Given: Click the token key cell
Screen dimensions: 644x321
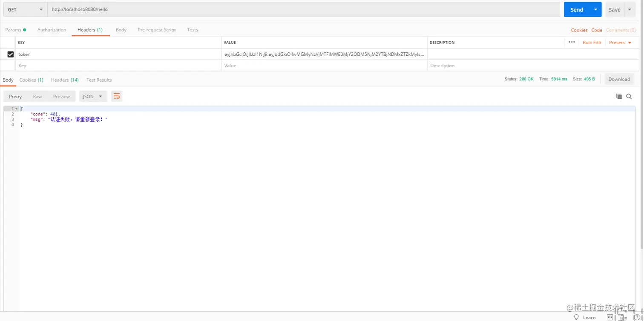Looking at the screenshot, I should pos(118,54).
